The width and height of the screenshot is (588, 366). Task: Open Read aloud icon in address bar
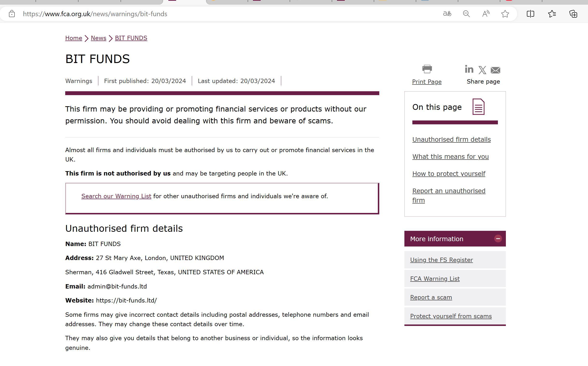[x=486, y=14]
